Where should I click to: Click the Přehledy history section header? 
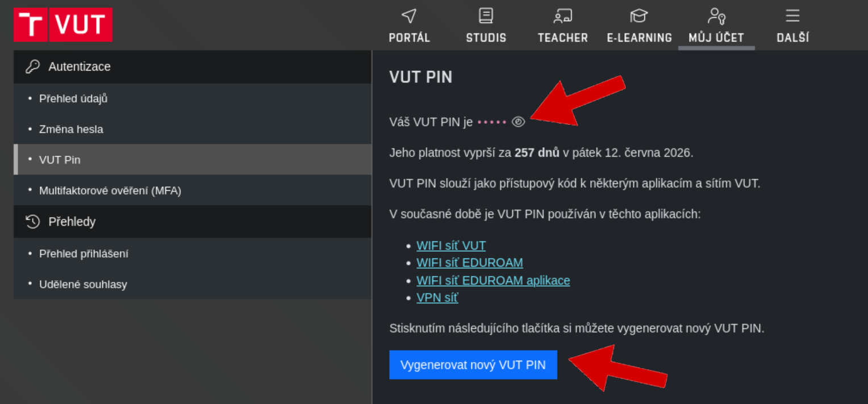[193, 222]
